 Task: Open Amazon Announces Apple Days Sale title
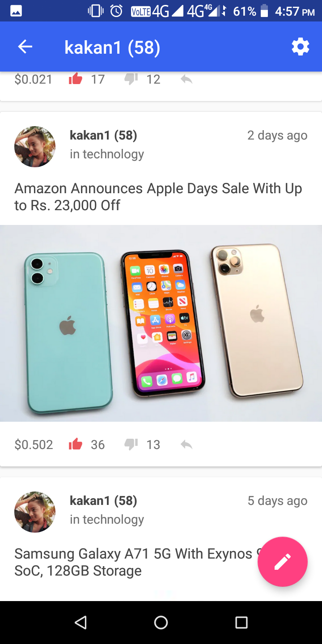point(158,197)
